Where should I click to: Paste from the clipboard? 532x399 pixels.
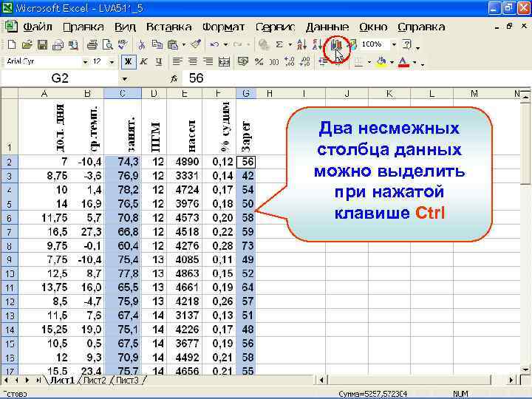click(x=173, y=44)
